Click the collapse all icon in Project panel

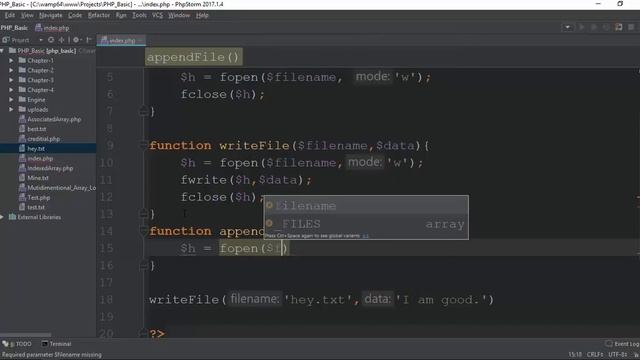62,40
